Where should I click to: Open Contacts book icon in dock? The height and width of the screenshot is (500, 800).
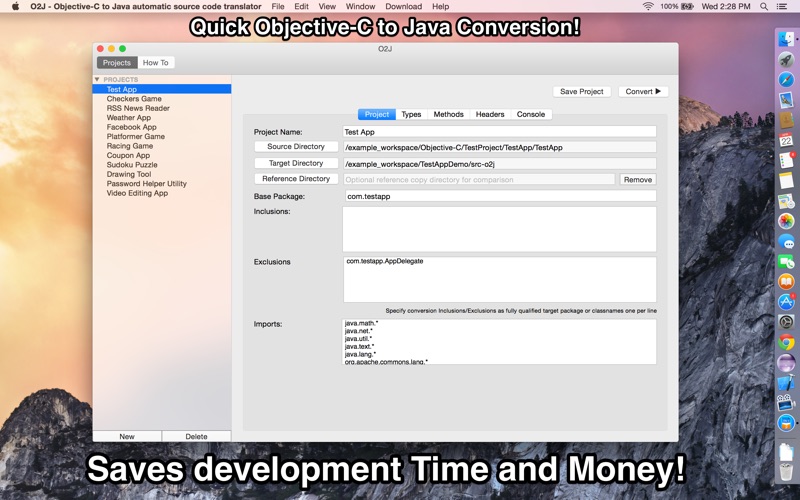pyautogui.click(x=786, y=120)
